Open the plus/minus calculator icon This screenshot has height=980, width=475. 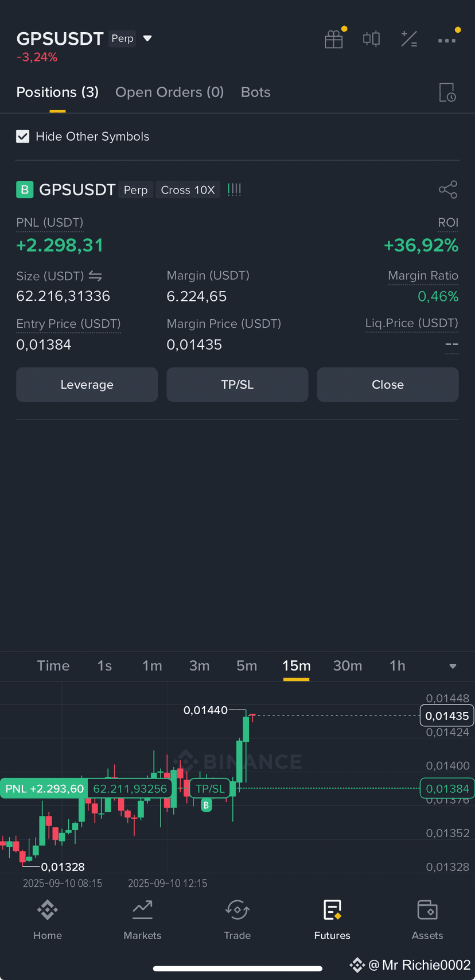(x=409, y=39)
